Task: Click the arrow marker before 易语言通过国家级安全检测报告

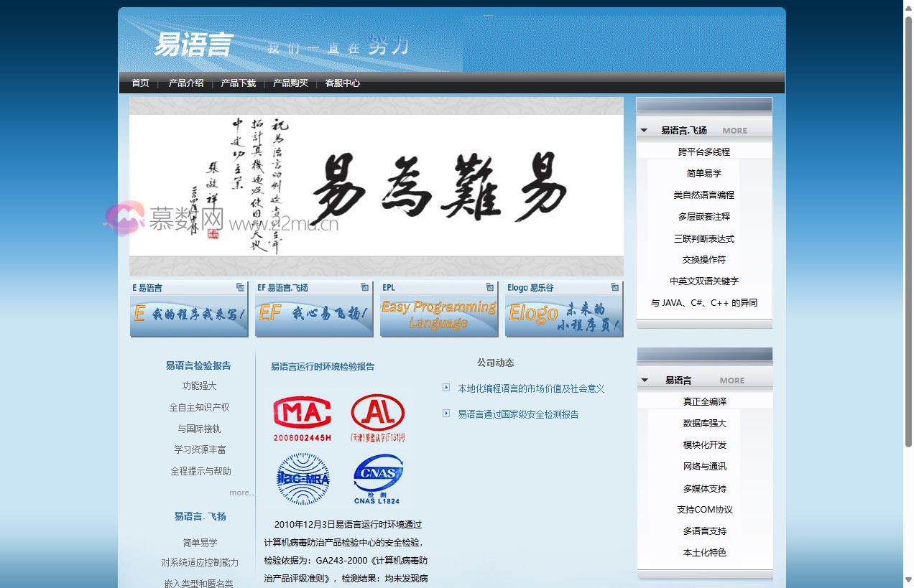Action: (446, 414)
